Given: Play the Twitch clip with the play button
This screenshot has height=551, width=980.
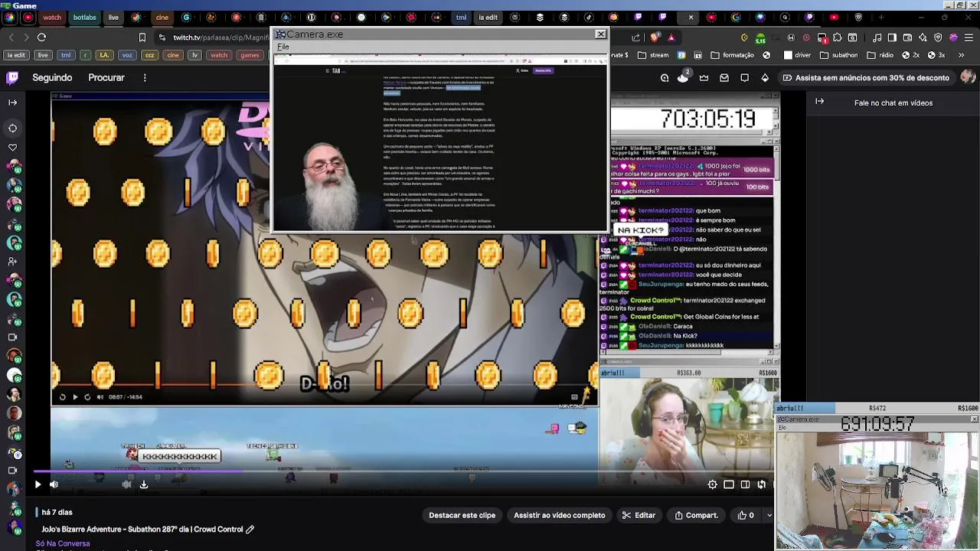Looking at the screenshot, I should [x=38, y=484].
